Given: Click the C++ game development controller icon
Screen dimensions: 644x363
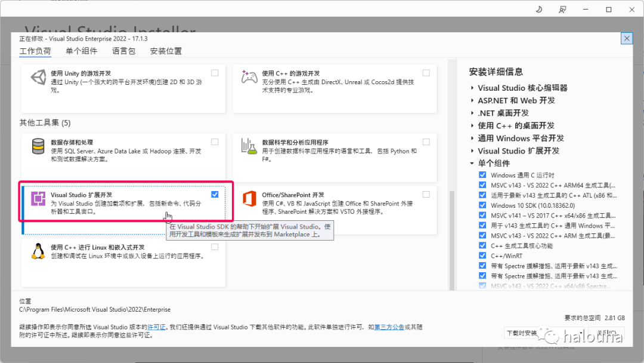Looking at the screenshot, I should pos(249,77).
